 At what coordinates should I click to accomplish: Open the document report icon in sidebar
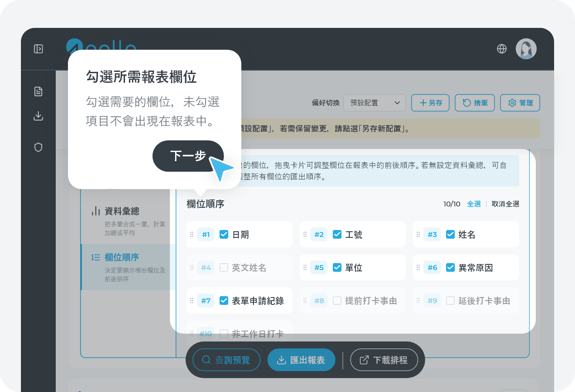coord(38,91)
